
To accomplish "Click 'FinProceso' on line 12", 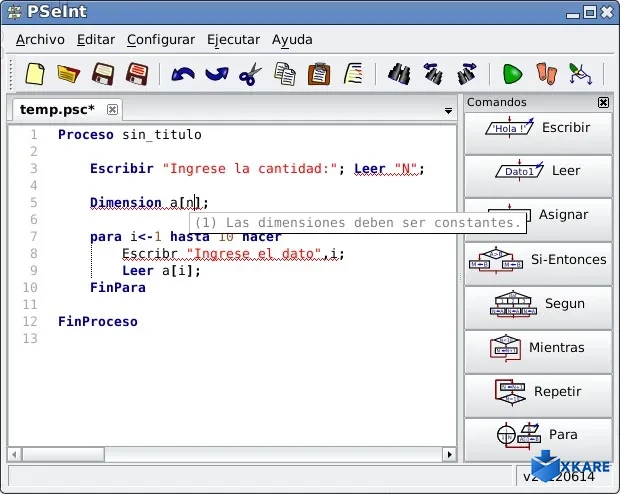I will pyautogui.click(x=98, y=322).
